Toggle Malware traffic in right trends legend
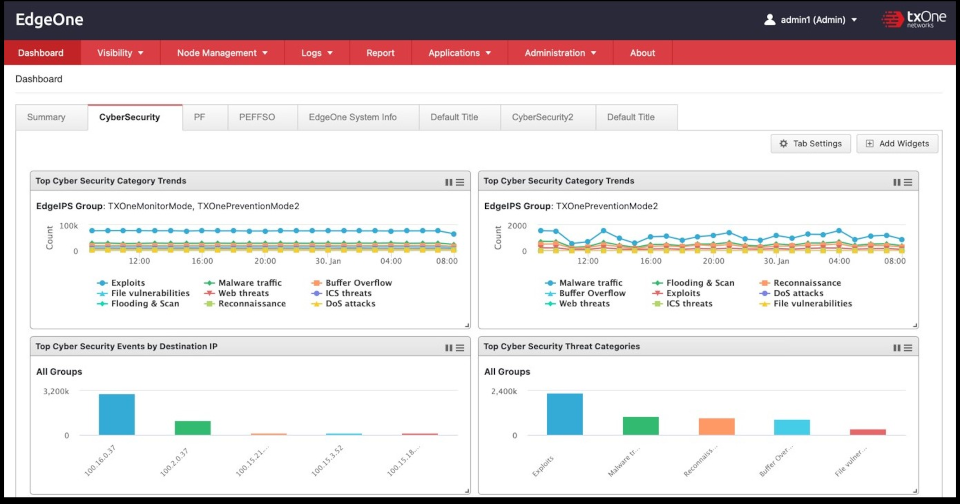Image resolution: width=960 pixels, height=504 pixels. 583,283
